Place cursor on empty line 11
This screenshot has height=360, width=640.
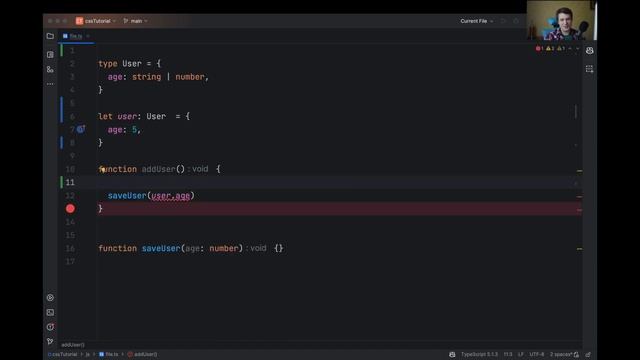click(x=339, y=182)
